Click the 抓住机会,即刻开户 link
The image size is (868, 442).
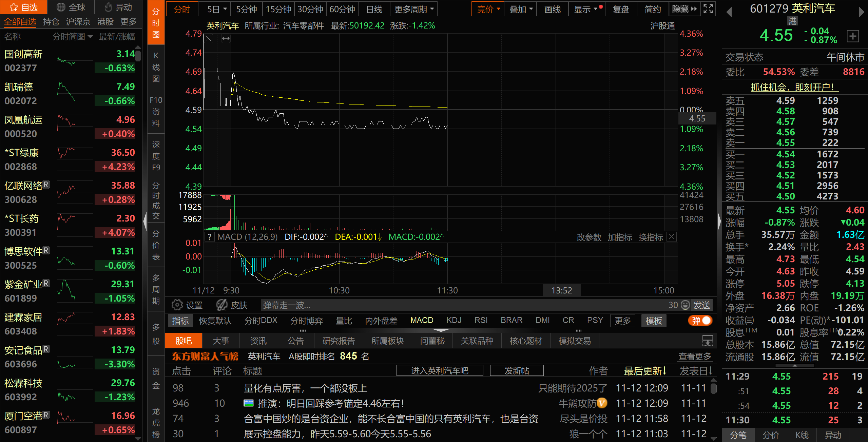[794, 87]
